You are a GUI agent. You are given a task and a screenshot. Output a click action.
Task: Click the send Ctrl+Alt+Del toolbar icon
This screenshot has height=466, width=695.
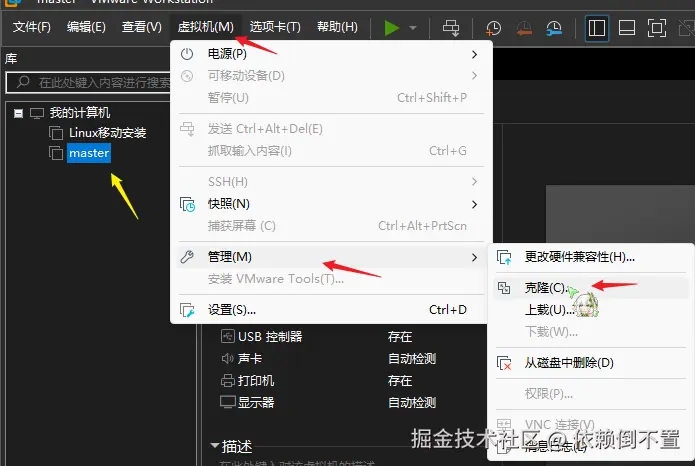pyautogui.click(x=451, y=28)
